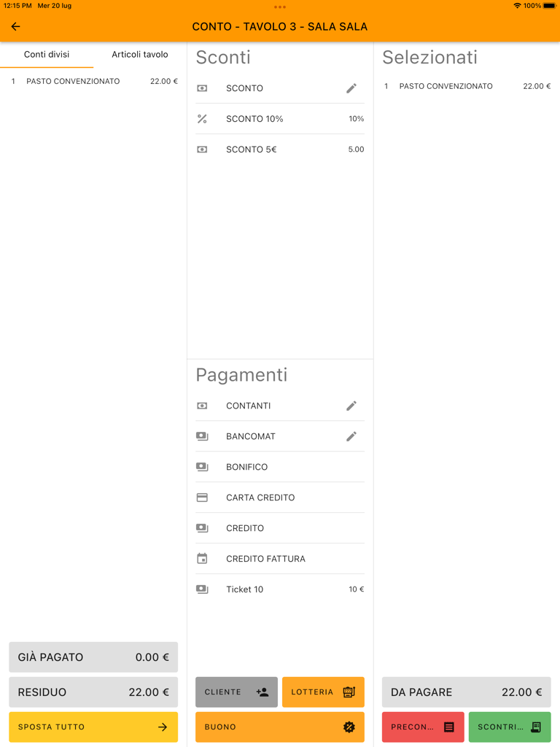The image size is (560, 747).
Task: Tap the credit card icon for CARTA CREDITO
Action: pos(202,498)
